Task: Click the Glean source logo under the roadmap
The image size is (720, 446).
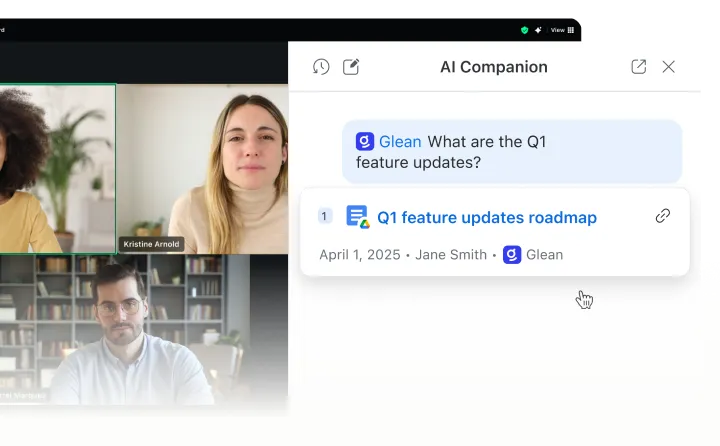Action: pyautogui.click(x=512, y=254)
